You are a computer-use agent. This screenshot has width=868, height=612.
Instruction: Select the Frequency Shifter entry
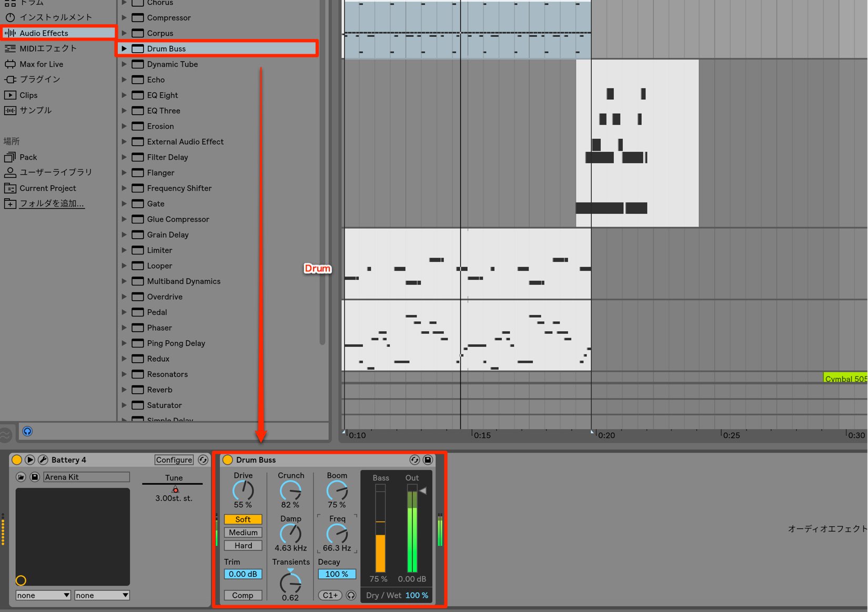217,188
